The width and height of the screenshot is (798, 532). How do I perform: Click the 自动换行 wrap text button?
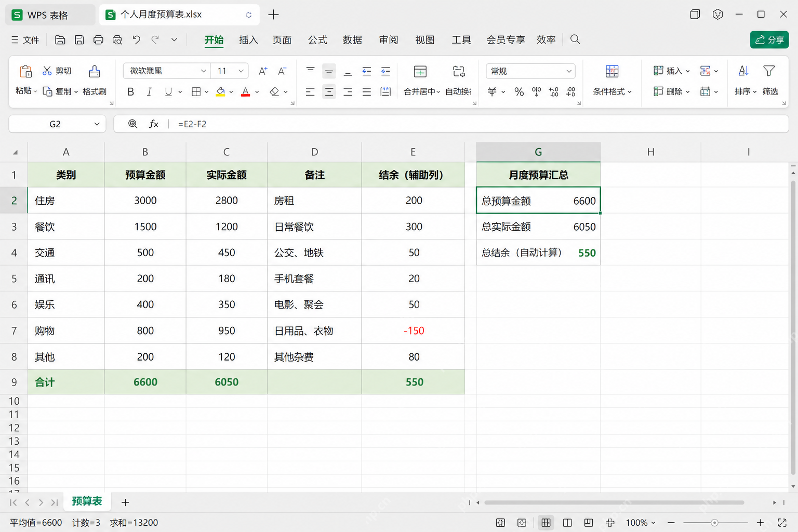[x=458, y=81]
